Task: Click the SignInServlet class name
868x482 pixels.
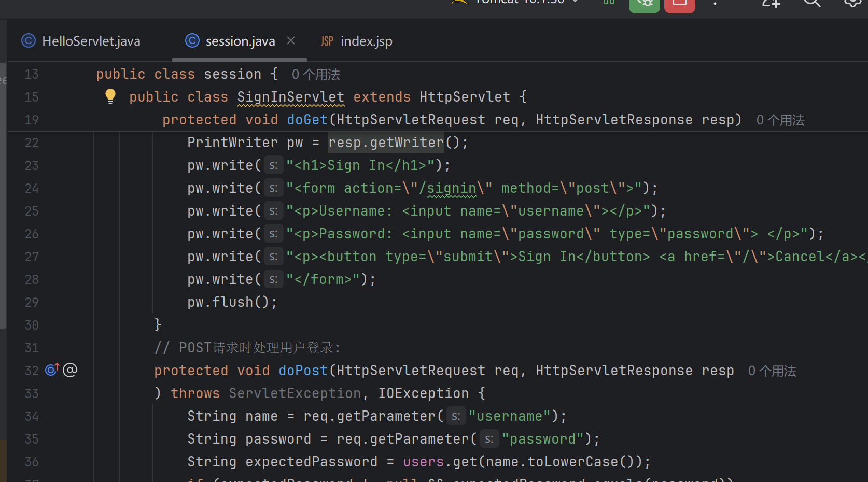Action: [x=290, y=97]
